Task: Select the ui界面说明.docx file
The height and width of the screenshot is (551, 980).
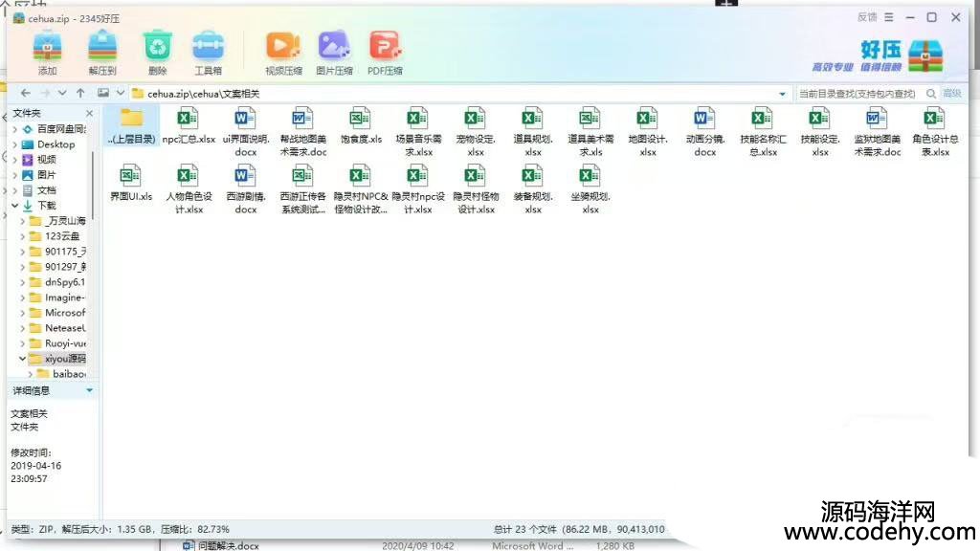Action: tap(246, 132)
